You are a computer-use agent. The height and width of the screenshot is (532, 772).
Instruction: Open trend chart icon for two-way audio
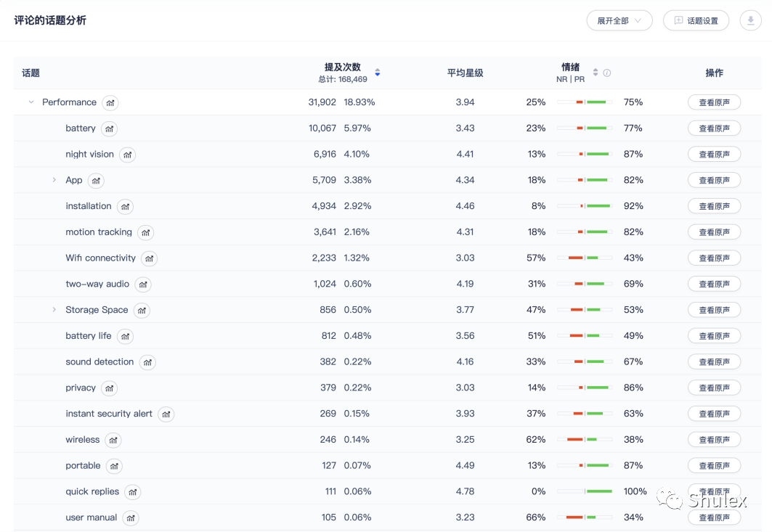tap(143, 285)
